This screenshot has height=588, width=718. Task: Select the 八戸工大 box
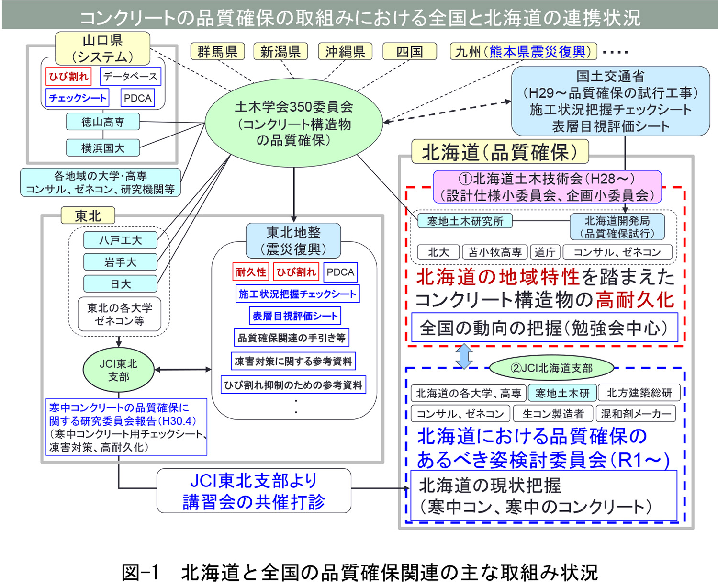[120, 240]
